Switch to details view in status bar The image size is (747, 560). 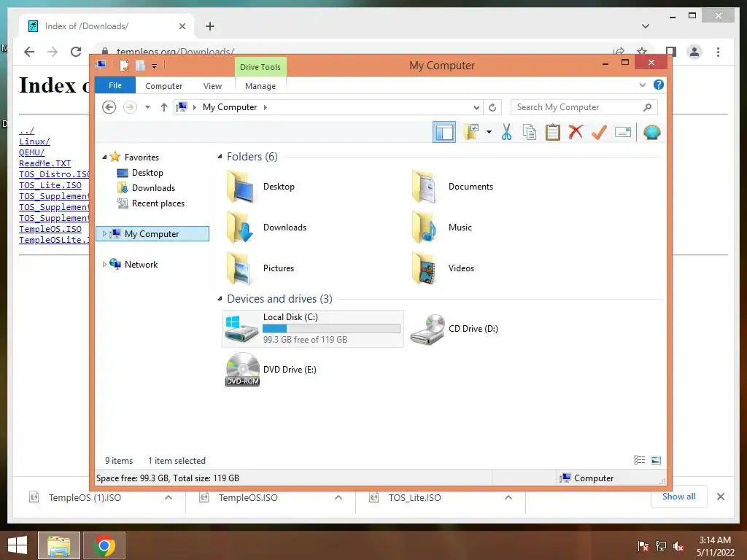pyautogui.click(x=639, y=460)
